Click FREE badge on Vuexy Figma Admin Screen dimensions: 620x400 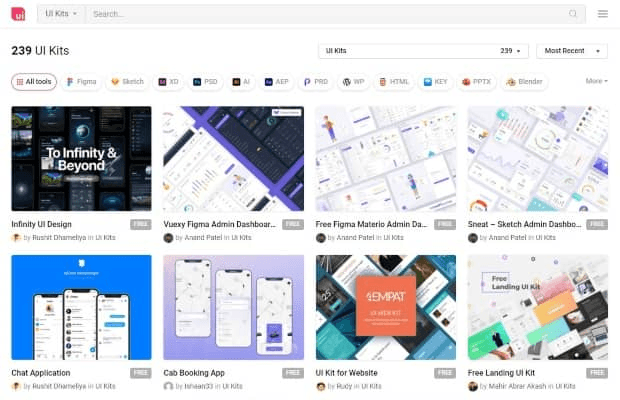(293, 225)
